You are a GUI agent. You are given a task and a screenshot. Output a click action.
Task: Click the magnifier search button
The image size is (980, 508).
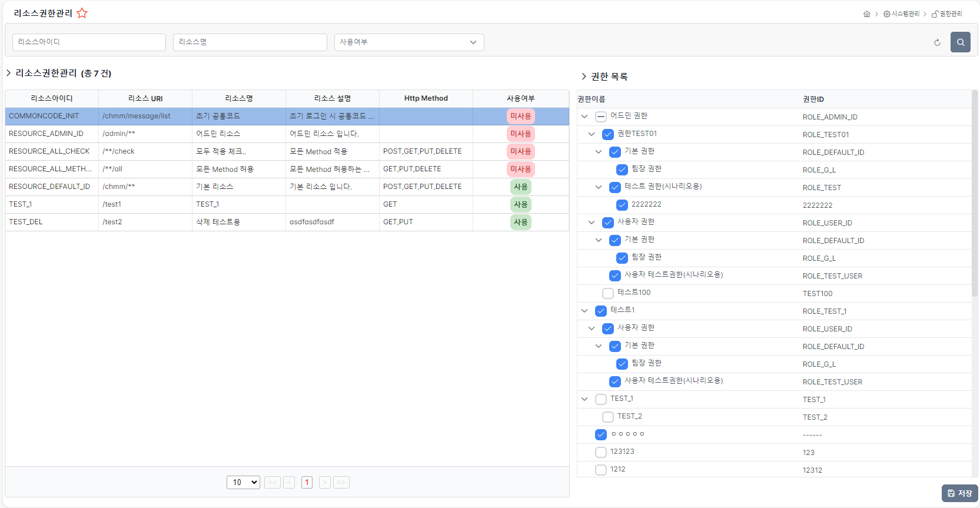[961, 42]
